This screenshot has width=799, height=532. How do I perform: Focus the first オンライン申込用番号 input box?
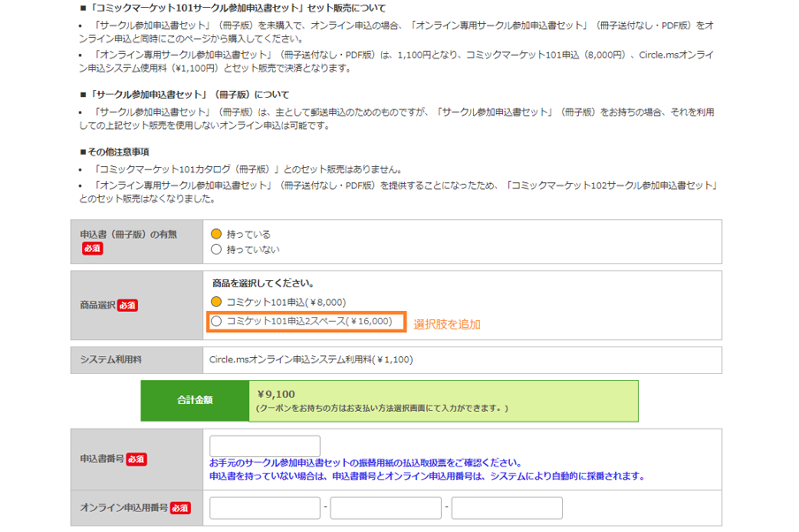click(264, 508)
